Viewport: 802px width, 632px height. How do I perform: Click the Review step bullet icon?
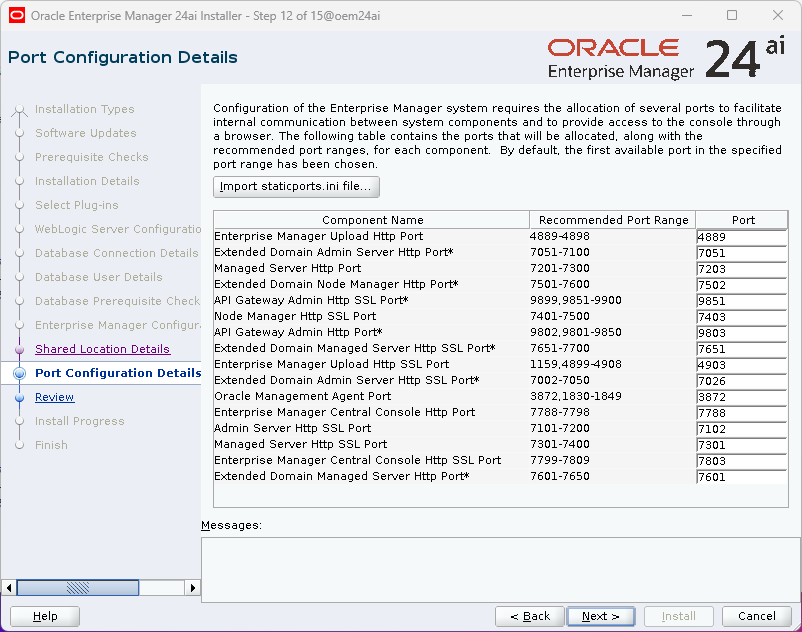(x=18, y=397)
